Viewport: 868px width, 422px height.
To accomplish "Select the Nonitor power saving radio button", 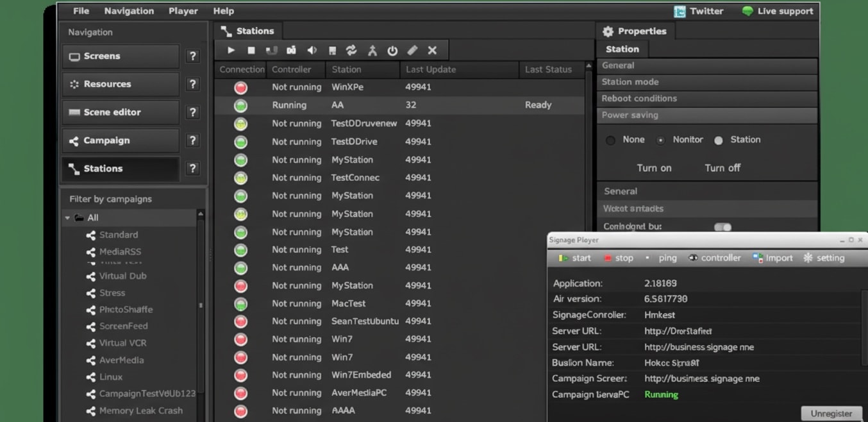I will click(x=660, y=140).
